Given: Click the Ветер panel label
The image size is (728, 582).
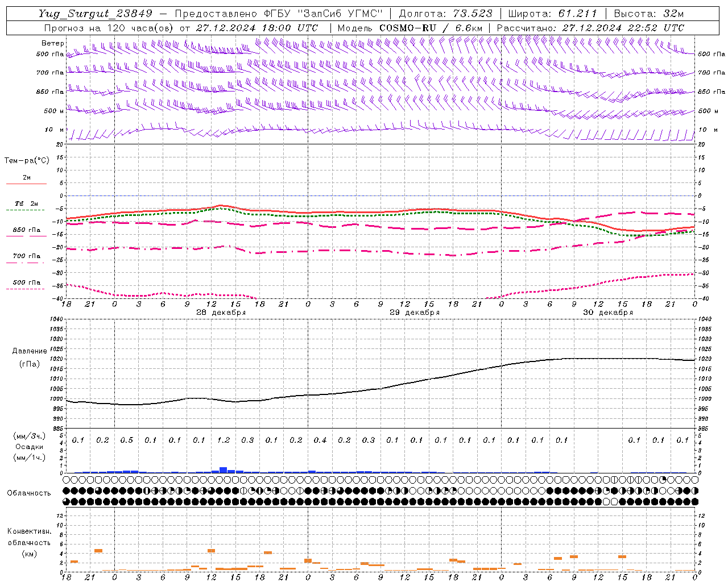Looking at the screenshot, I should pyautogui.click(x=52, y=43).
